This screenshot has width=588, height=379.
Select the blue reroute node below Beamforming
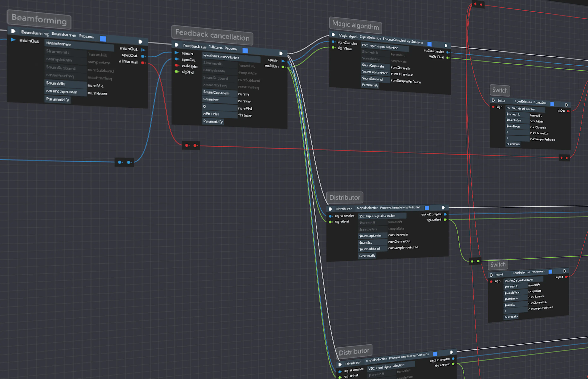(x=124, y=162)
